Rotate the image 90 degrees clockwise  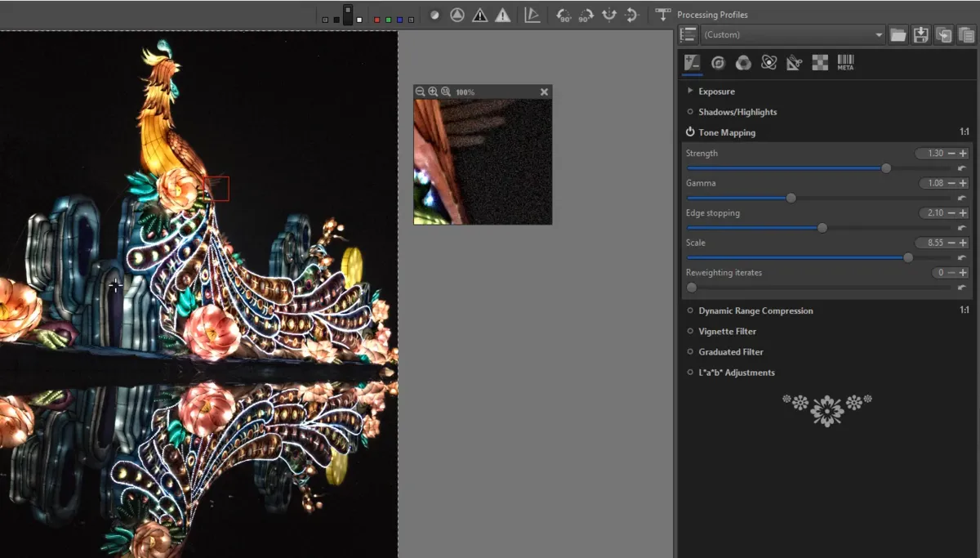tap(586, 14)
